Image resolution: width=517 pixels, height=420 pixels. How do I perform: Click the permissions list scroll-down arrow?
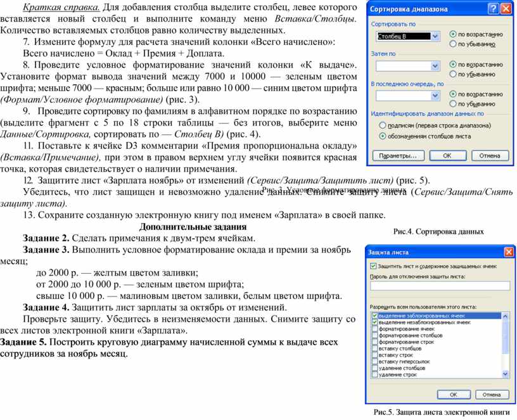click(x=505, y=374)
